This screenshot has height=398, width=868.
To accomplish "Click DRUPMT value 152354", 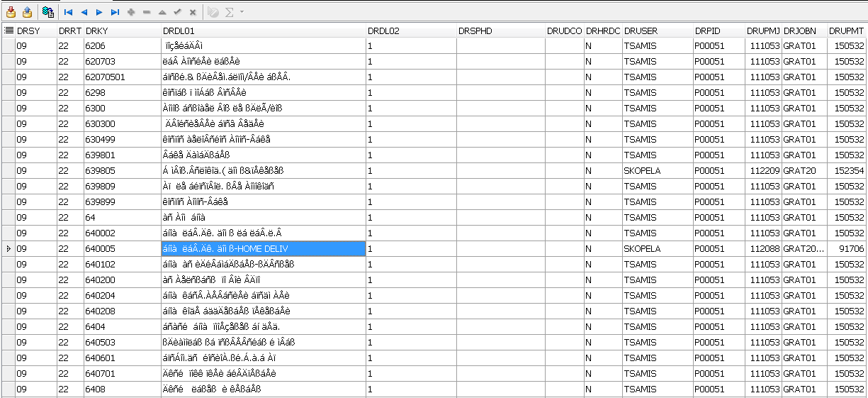I will [847, 171].
